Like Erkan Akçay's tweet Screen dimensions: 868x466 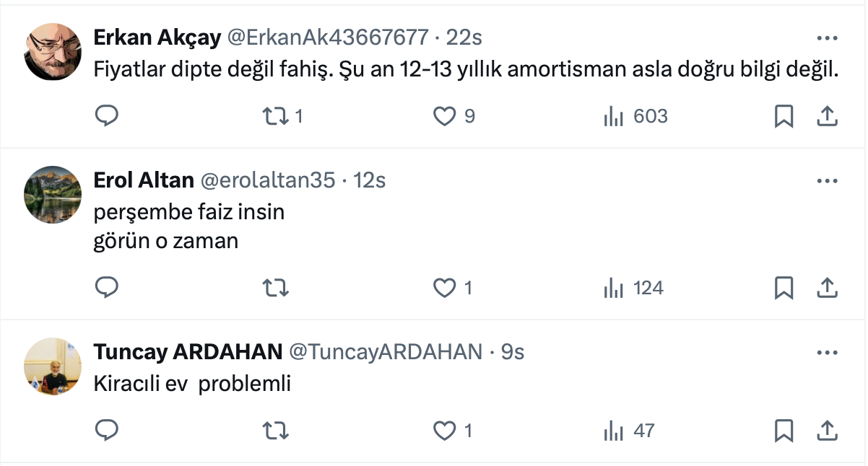coord(444,116)
